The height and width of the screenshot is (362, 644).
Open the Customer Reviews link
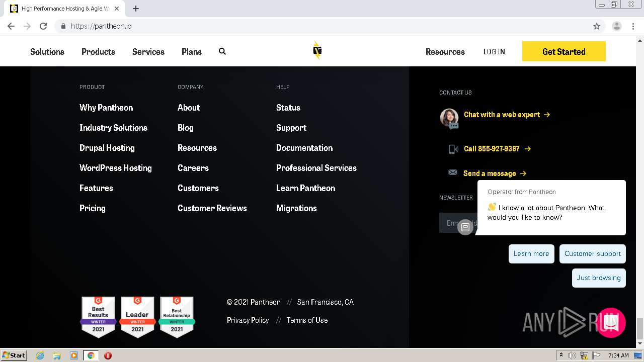pyautogui.click(x=212, y=208)
